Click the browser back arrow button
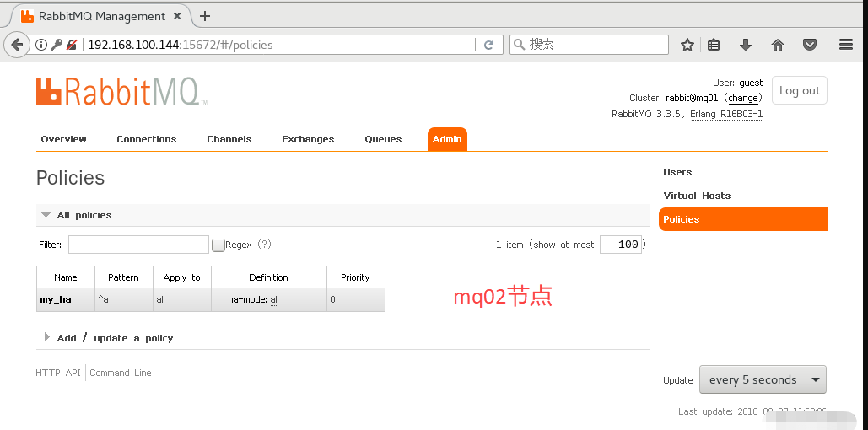Screen dimensions: 868x430 tap(17, 45)
